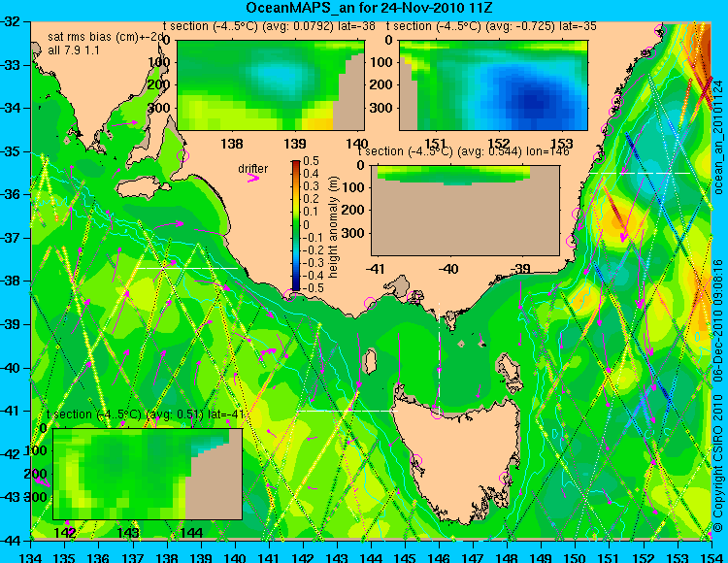
Task: Click the 139 label under the lat=-38 inset
Action: pos(295,144)
